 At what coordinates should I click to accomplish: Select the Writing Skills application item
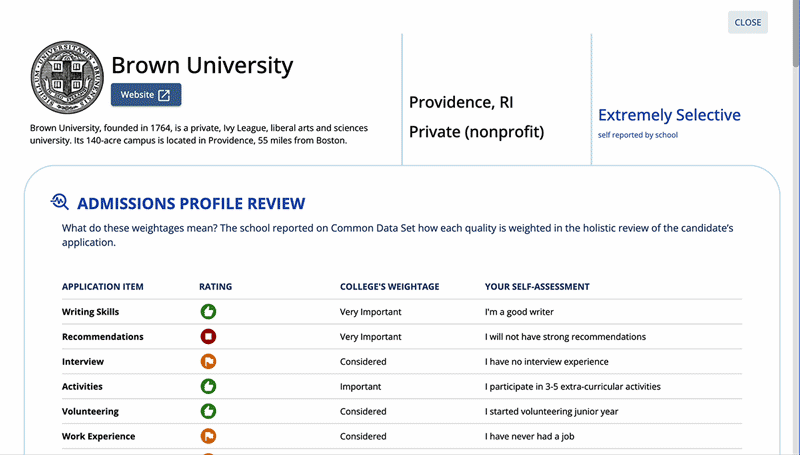pos(91,312)
